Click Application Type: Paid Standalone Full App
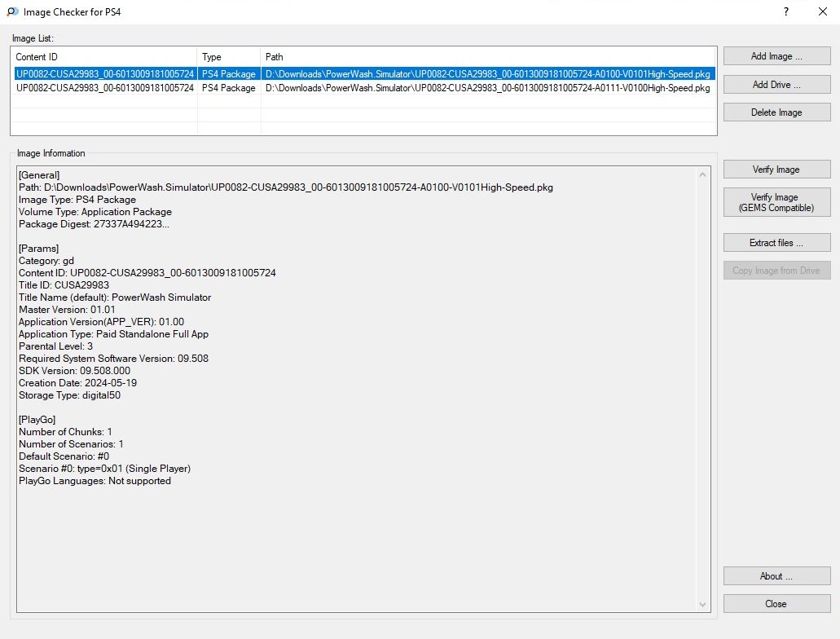Viewport: 840px width, 639px height. [113, 334]
